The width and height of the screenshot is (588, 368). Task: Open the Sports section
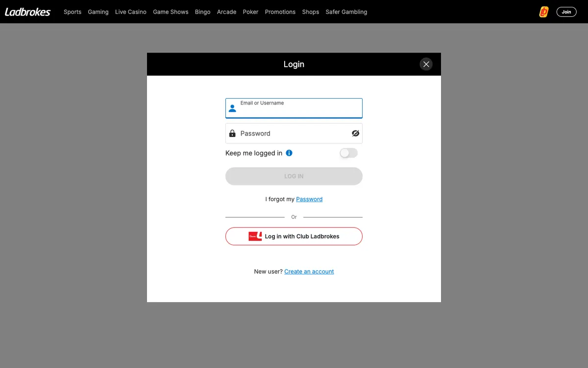tap(73, 12)
